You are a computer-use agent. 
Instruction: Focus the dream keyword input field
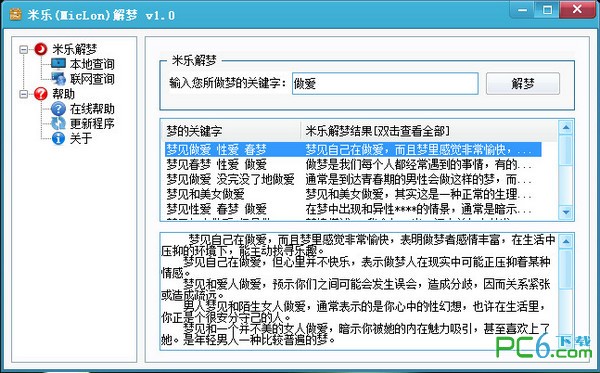point(385,83)
